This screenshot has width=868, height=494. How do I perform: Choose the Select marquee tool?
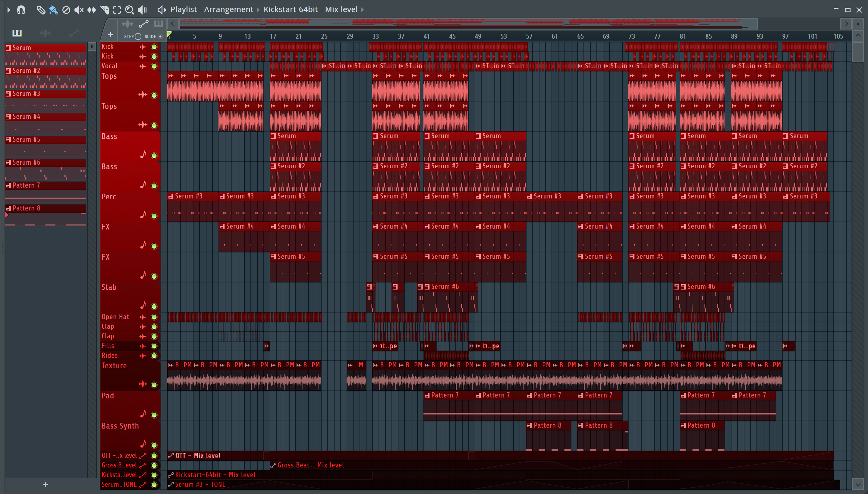(x=117, y=10)
